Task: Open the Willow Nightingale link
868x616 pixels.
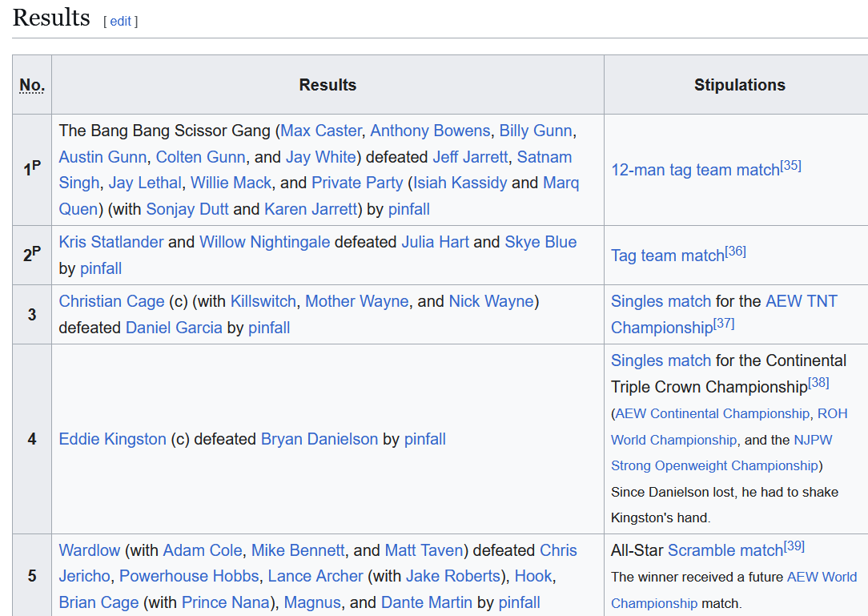Action: 264,242
